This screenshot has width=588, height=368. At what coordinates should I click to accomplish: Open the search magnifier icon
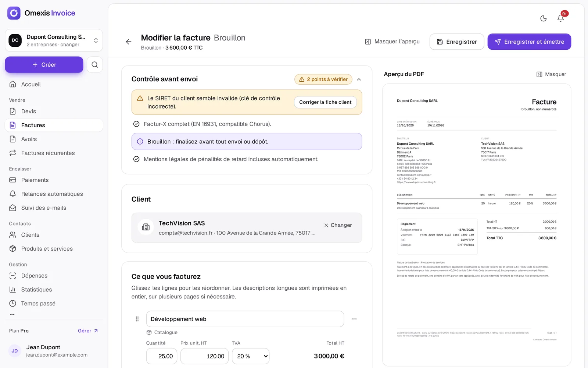point(95,65)
